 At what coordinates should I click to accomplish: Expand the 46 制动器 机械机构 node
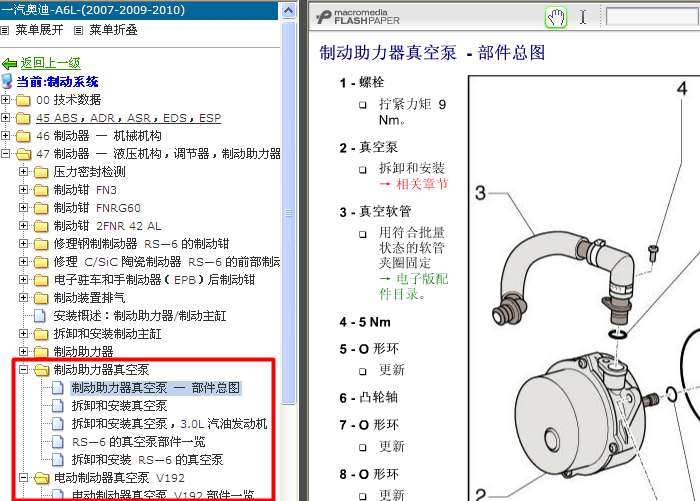pyautogui.click(x=5, y=135)
